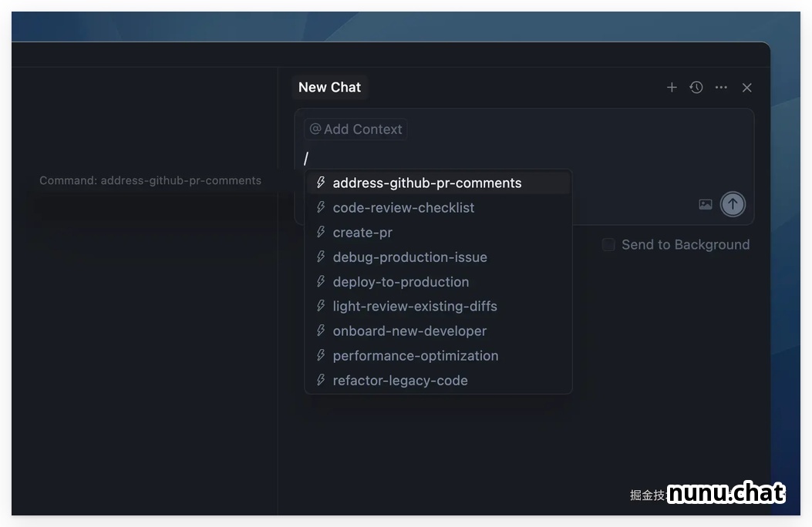The height and width of the screenshot is (527, 812).
Task: Choose light-review-existing-diffs command
Action: 415,307
